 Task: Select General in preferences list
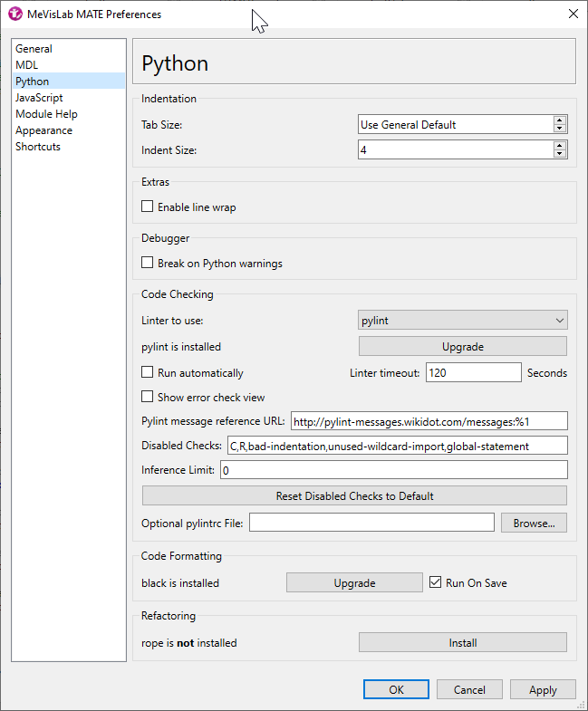point(34,49)
